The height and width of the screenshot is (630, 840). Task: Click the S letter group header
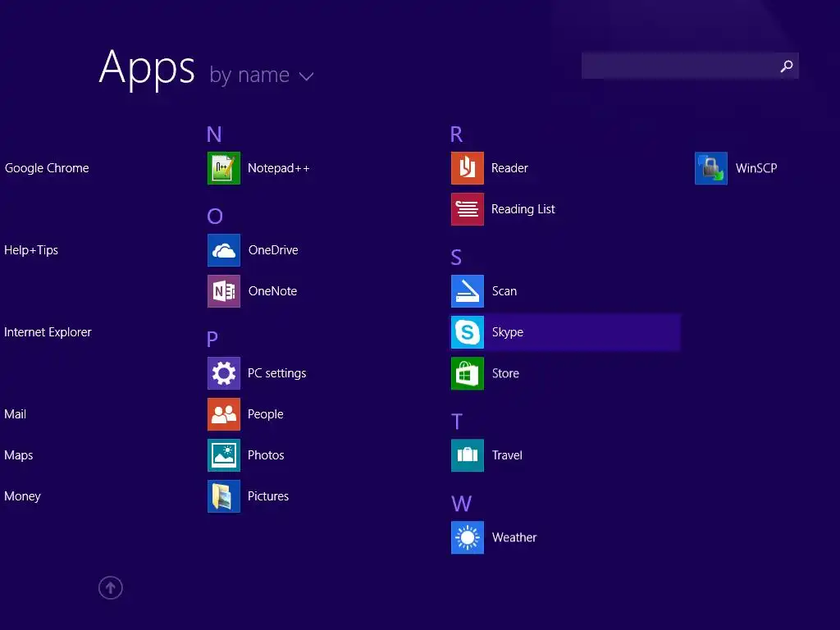click(x=456, y=258)
